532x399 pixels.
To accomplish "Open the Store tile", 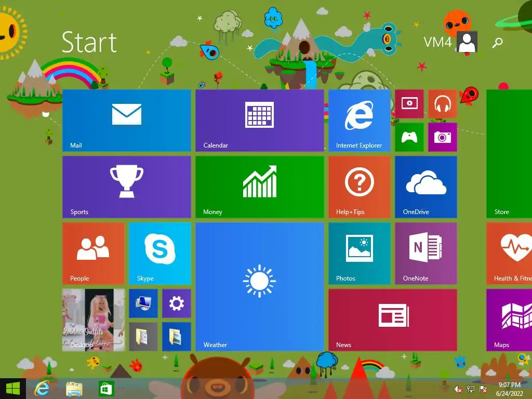I will (x=509, y=154).
